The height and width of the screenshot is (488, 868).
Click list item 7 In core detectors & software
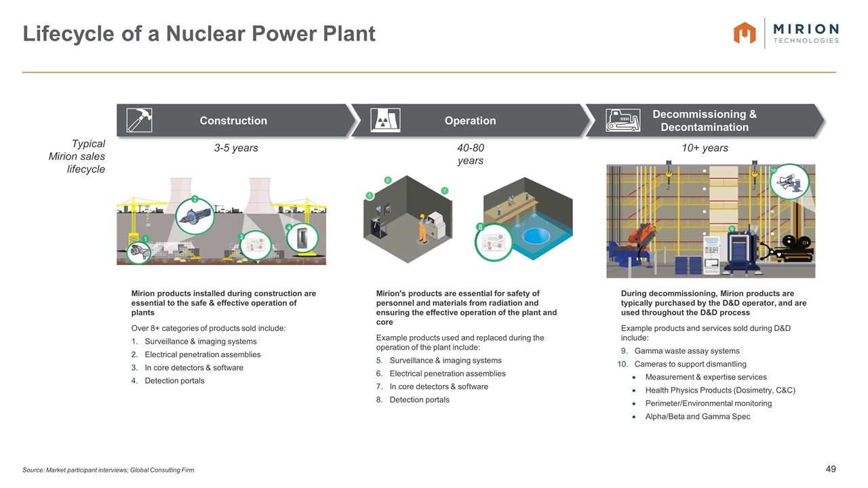432,386
